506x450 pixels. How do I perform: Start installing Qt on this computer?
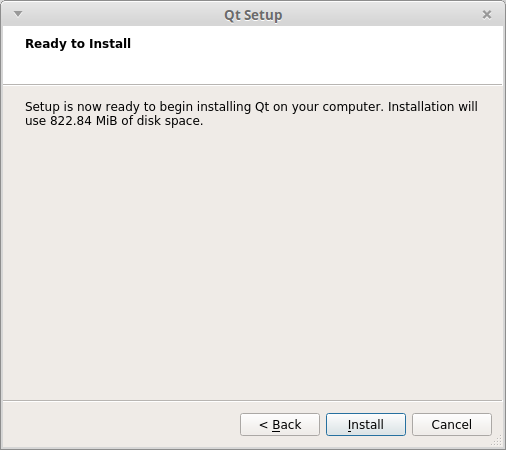366,424
